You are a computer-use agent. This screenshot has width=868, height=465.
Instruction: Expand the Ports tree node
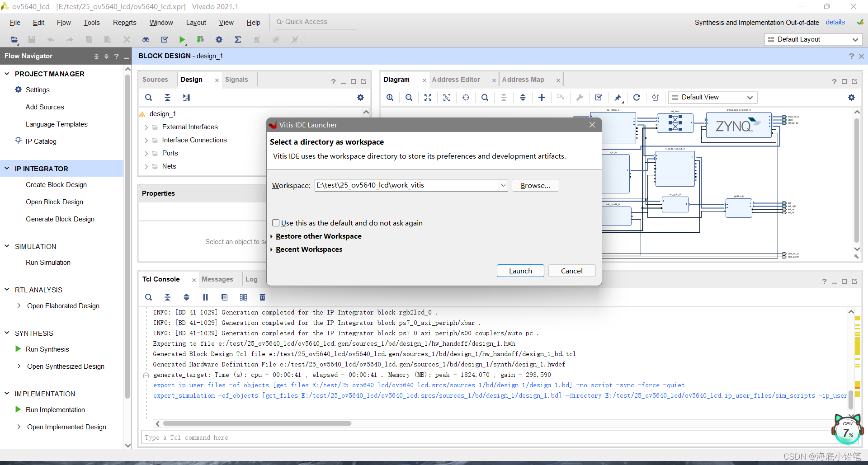[x=146, y=154]
